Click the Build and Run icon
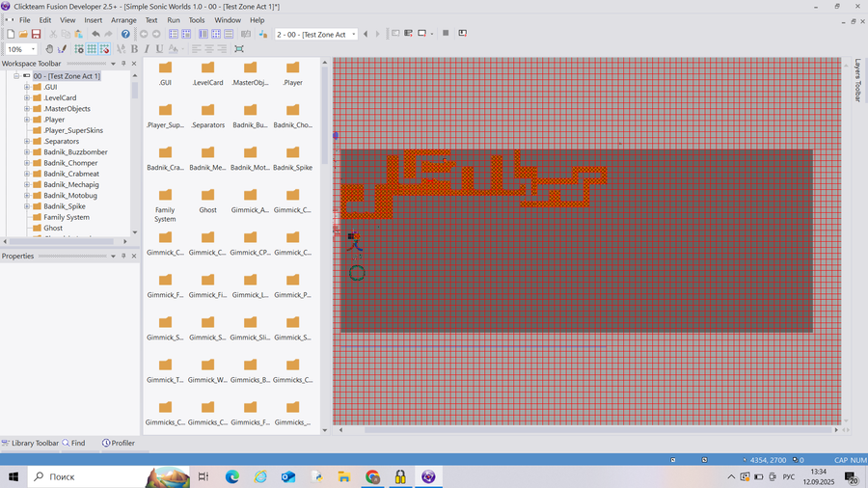The image size is (868, 488). (463, 33)
